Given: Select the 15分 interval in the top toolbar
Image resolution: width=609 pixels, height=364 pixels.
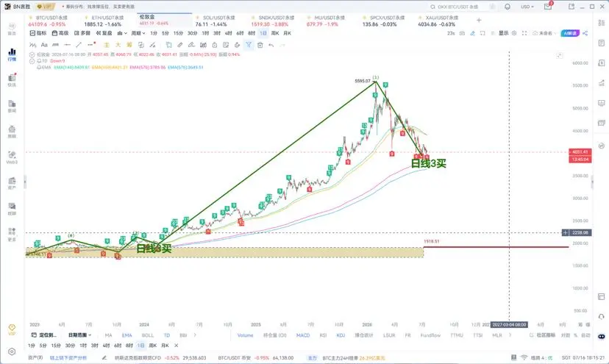Looking at the screenshot, I should coord(178,33).
